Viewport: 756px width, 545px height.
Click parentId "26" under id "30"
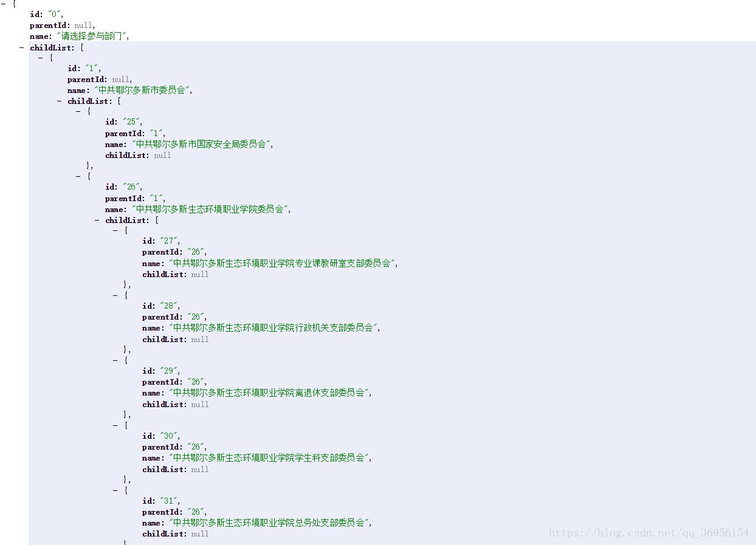click(x=196, y=447)
